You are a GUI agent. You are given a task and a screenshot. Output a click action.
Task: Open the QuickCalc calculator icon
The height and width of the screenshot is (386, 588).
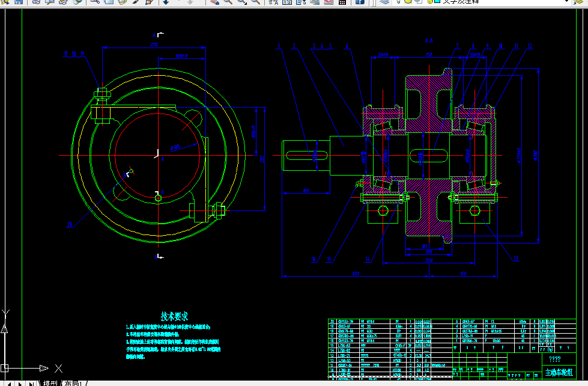(342, 2)
